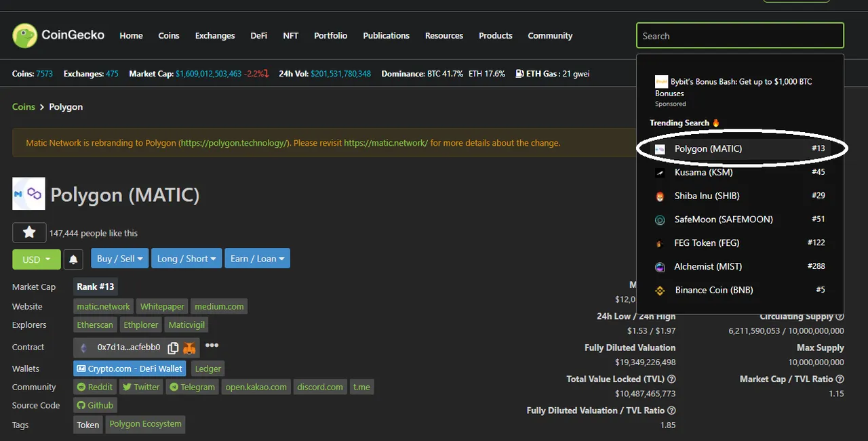Click the Crypto.com - DeFi Wallet button
The height and width of the screenshot is (441, 868).
click(x=130, y=369)
